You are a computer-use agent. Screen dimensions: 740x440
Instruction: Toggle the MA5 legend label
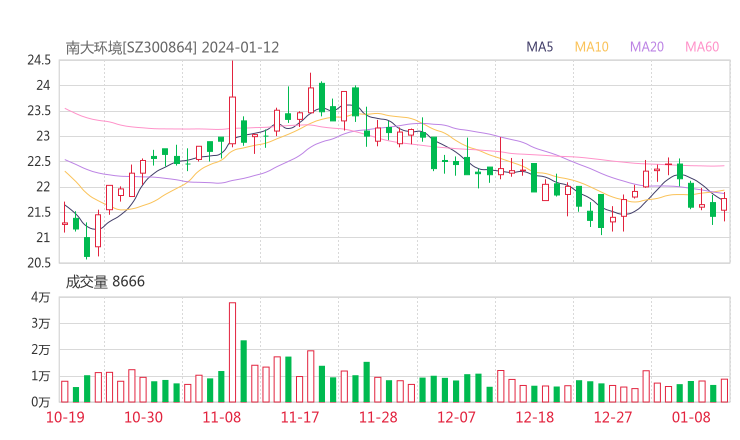tap(540, 47)
